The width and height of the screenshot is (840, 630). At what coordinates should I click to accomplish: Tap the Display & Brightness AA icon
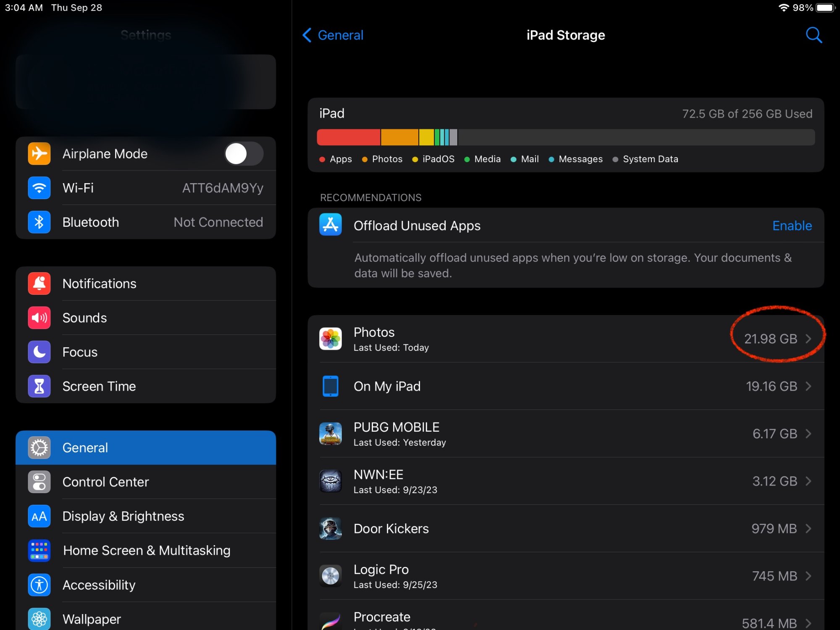(39, 516)
